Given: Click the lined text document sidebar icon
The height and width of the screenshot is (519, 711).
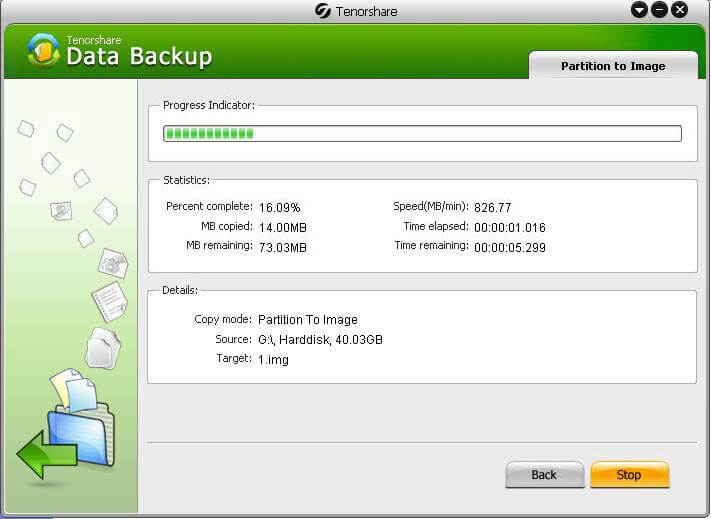Looking at the screenshot, I should pyautogui.click(x=109, y=301).
